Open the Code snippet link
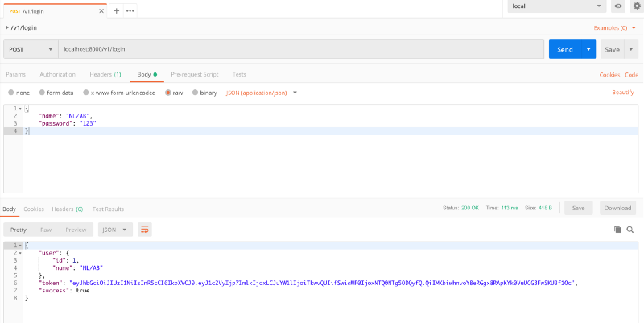Image resolution: width=644 pixels, height=323 pixels. pyautogui.click(x=632, y=75)
